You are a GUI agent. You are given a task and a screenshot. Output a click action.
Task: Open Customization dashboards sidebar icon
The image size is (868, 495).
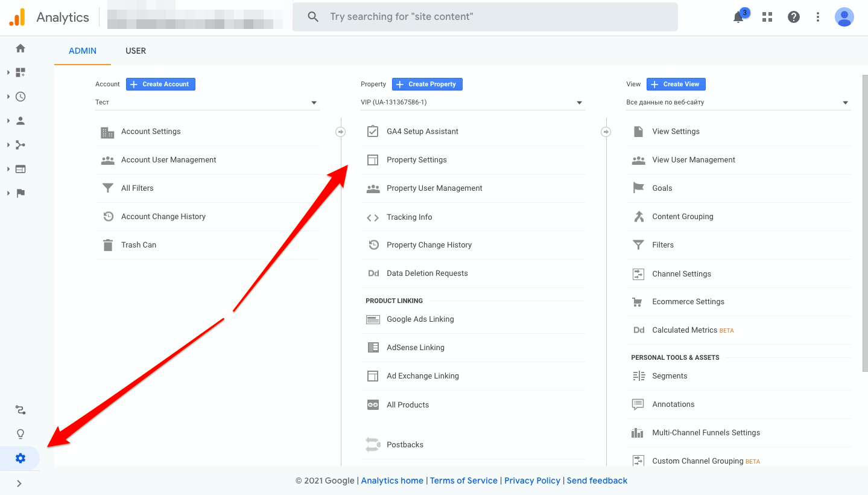pyautogui.click(x=21, y=72)
